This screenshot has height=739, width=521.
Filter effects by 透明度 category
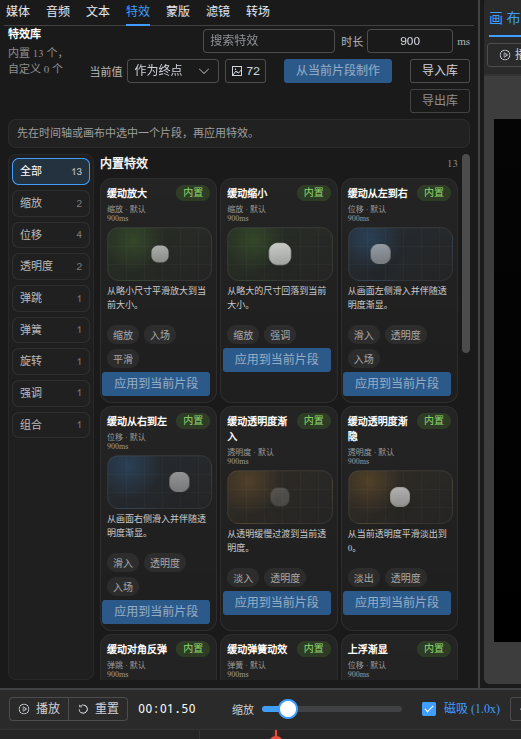click(x=50, y=266)
